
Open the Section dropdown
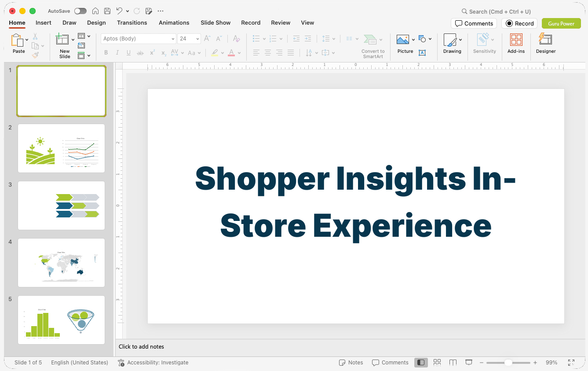click(x=84, y=55)
